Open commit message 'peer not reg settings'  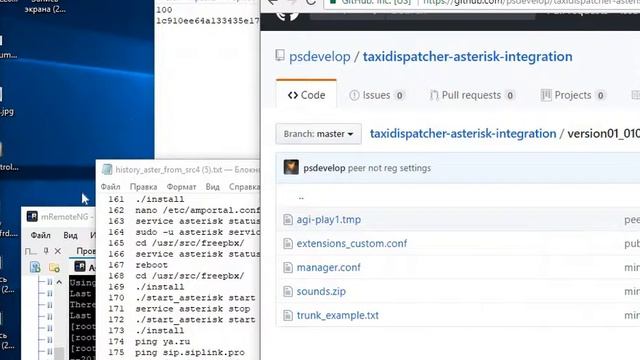389,168
